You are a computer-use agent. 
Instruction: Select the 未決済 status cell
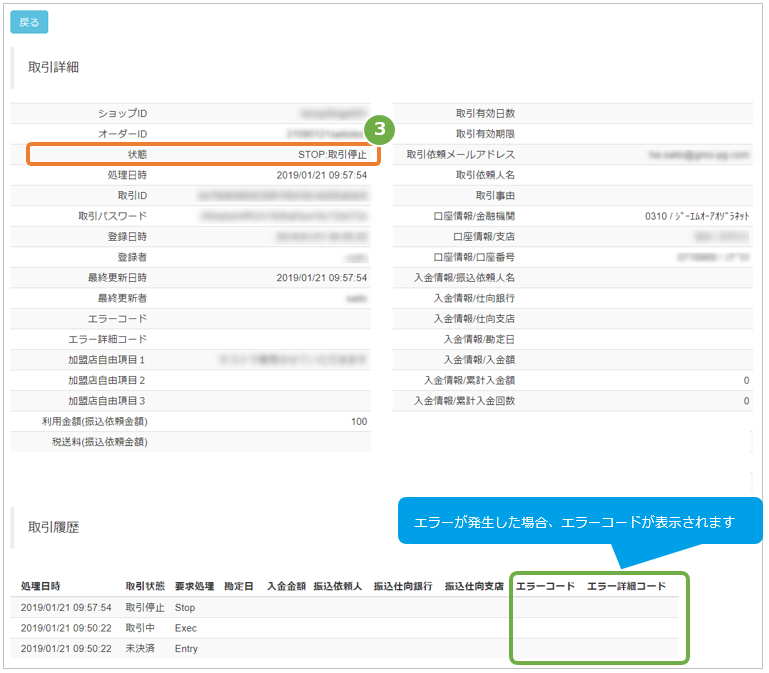(140, 649)
